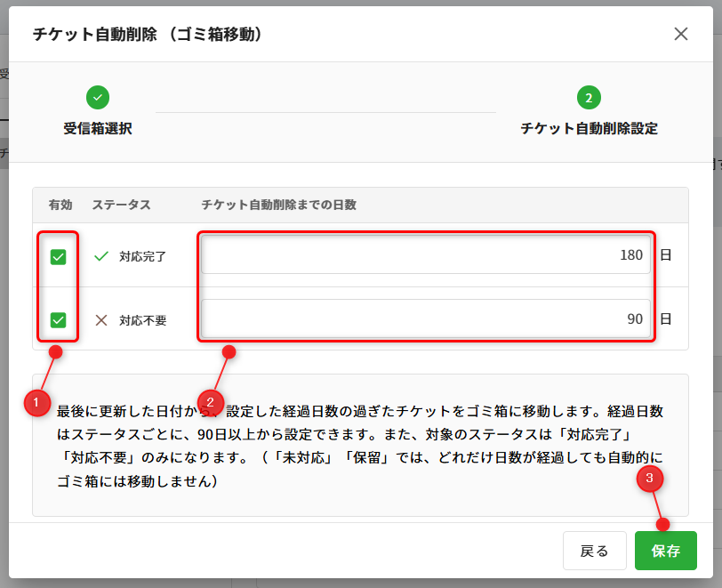Click the 有効 column header

pyautogui.click(x=60, y=205)
